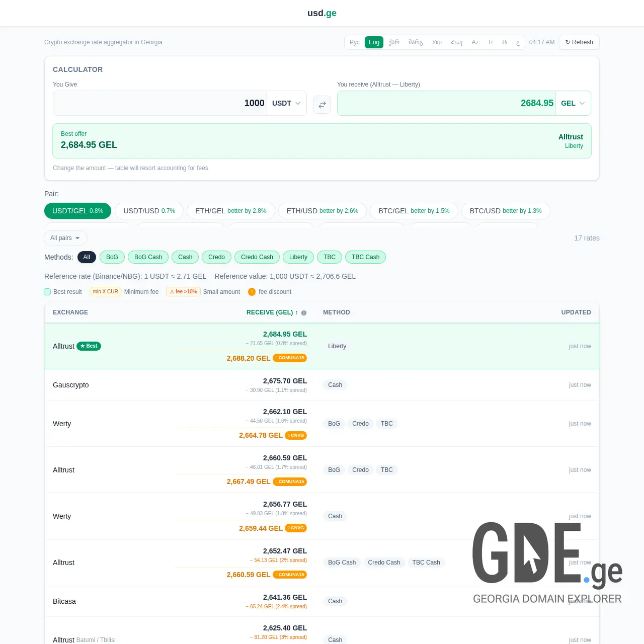Open the GEL receive currency dropdown
Screen dimensions: 644x644
pyautogui.click(x=573, y=103)
